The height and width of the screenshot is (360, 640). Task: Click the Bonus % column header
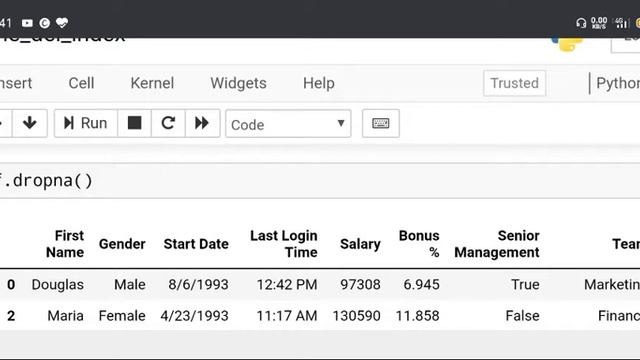pyautogui.click(x=419, y=244)
